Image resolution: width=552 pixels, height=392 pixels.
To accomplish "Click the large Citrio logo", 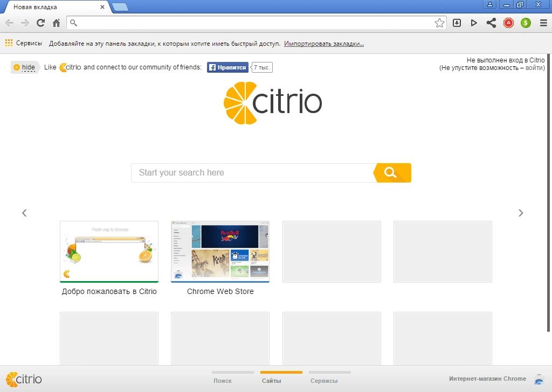I will [x=272, y=103].
